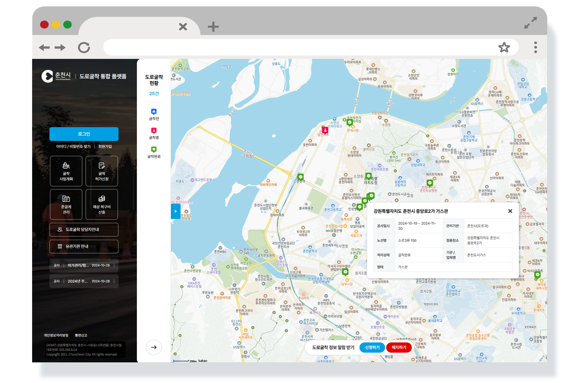Viewport: 588px width, 383px height.
Task: Open 개인정보처리방침 footer link
Action: coord(56,335)
